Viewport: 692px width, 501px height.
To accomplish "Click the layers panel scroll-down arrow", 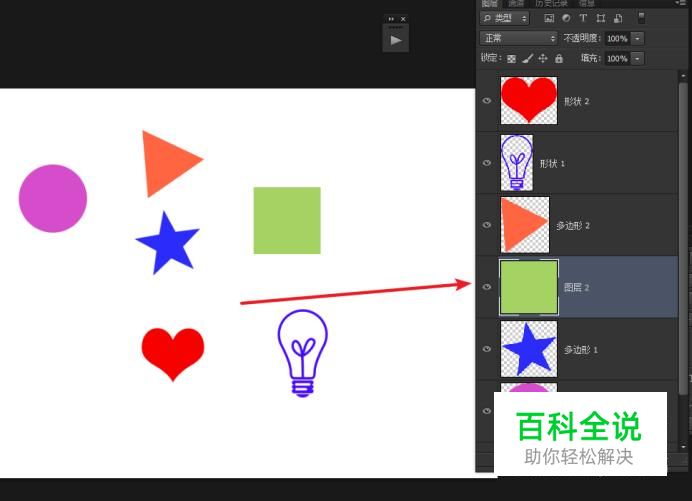I will [x=683, y=447].
